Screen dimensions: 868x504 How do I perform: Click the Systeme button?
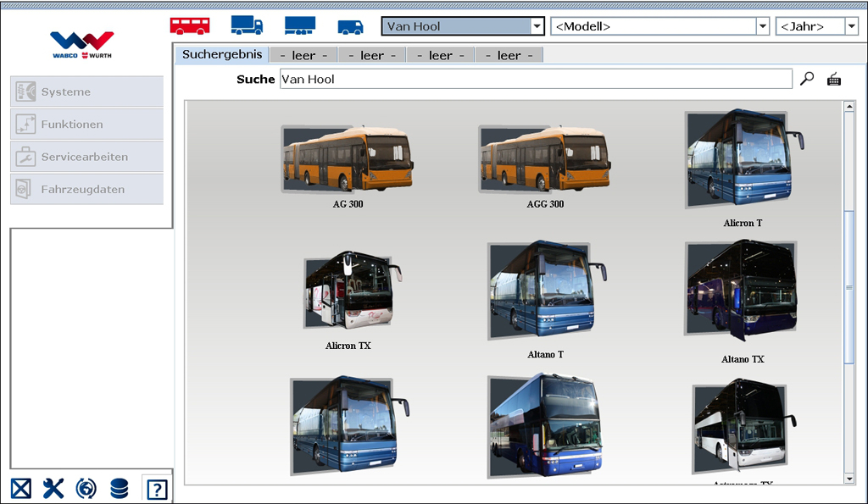(x=87, y=91)
